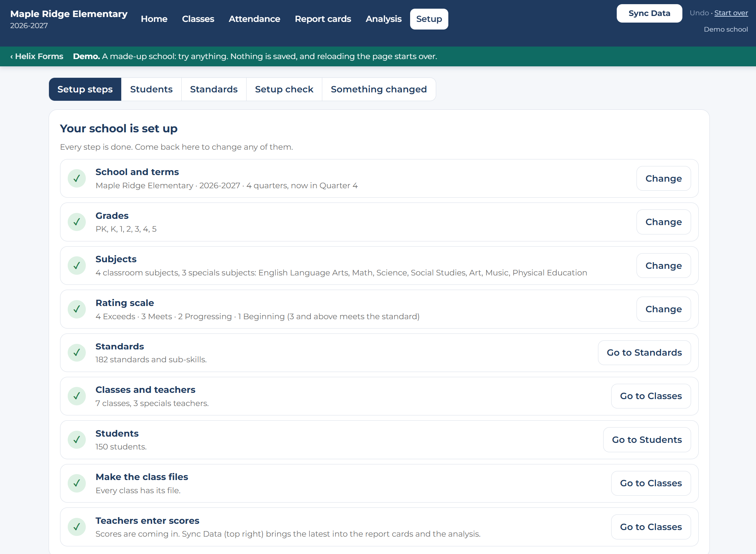756x554 pixels.
Task: Go back via Helix Forms link
Action: [x=37, y=56]
